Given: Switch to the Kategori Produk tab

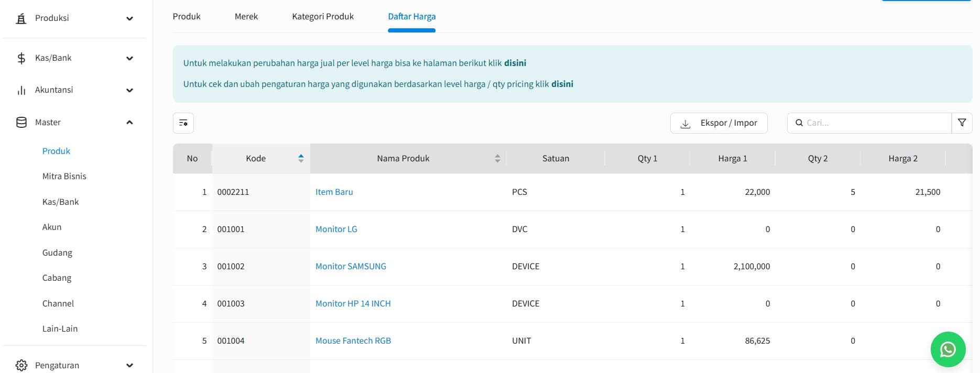Looking at the screenshot, I should [x=323, y=17].
